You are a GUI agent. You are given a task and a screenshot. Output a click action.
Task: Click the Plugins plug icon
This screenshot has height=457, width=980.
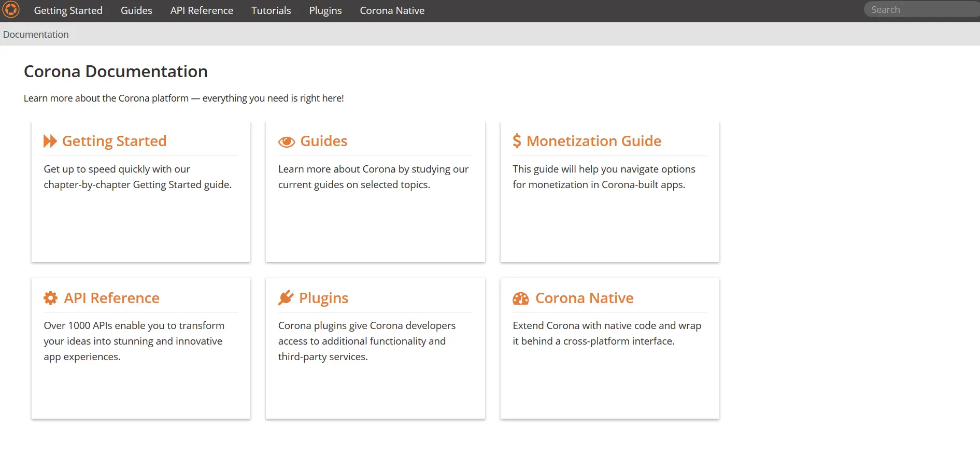click(286, 297)
